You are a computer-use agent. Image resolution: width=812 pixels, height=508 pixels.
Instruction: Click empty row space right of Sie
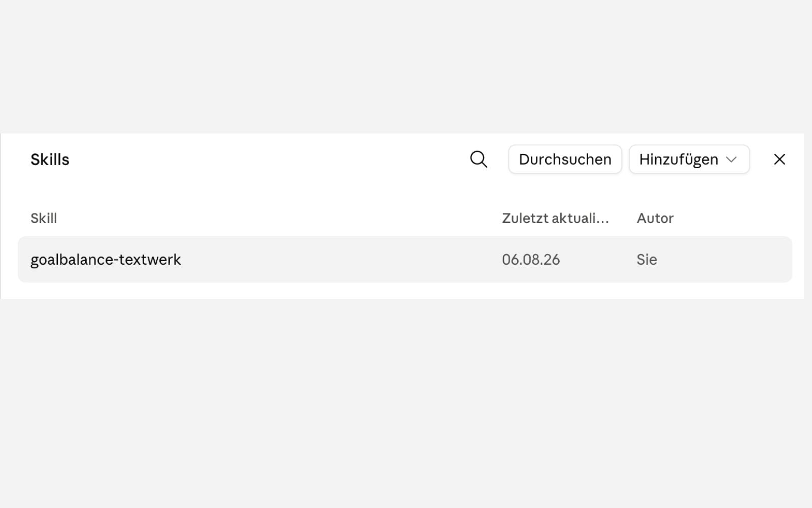coord(726,260)
